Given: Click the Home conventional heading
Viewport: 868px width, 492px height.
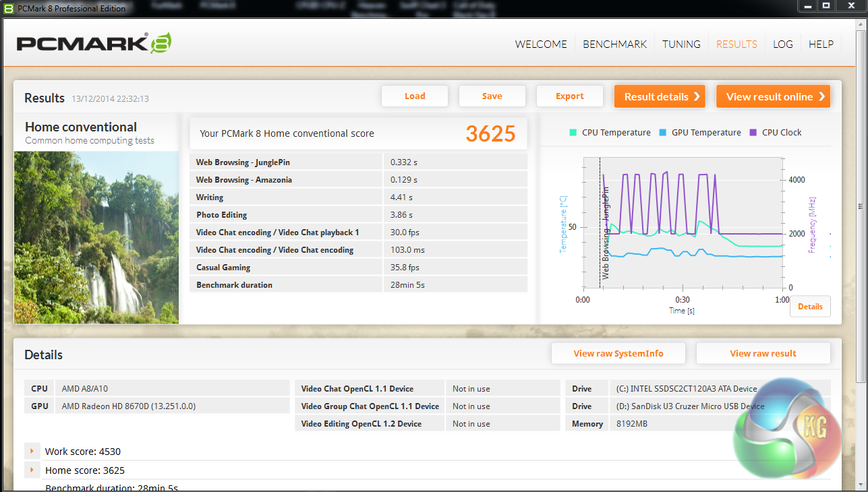Looking at the screenshot, I should (x=81, y=127).
